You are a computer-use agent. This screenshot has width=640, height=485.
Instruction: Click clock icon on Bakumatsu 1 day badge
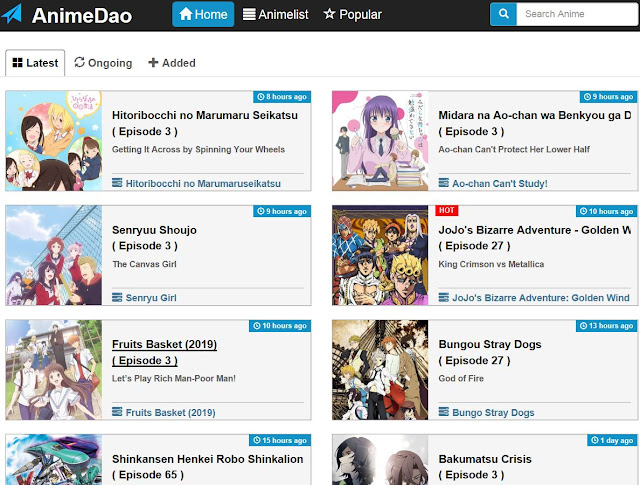[595, 440]
